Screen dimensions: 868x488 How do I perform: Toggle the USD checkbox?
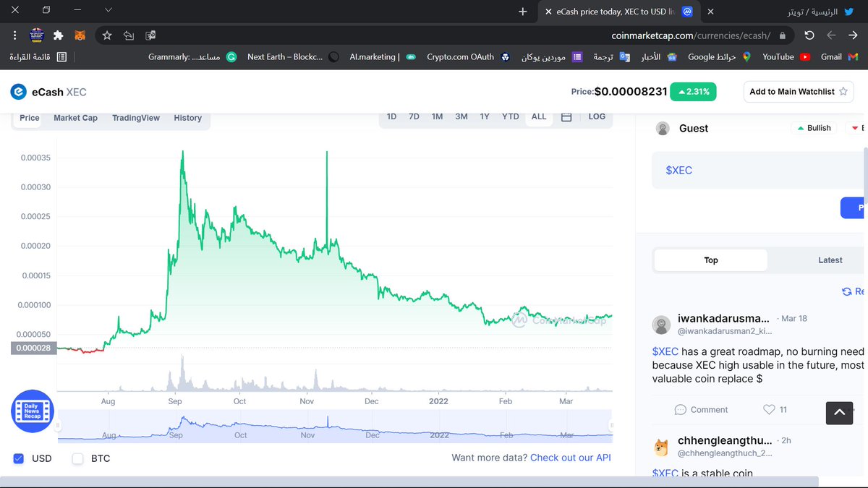19,458
